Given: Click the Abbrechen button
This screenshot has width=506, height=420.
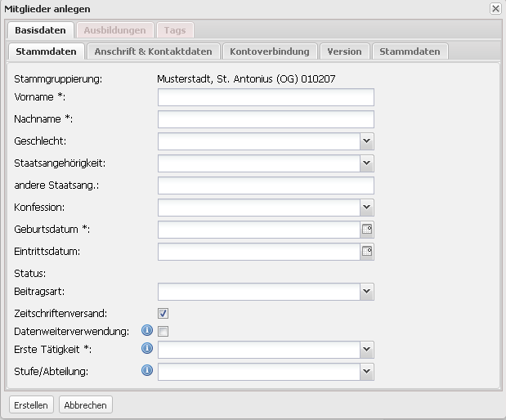Looking at the screenshot, I should pyautogui.click(x=86, y=405).
